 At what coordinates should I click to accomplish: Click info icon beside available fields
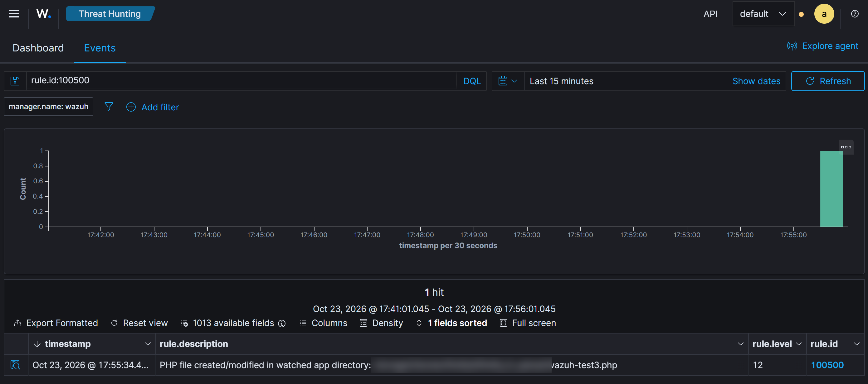[x=282, y=324]
